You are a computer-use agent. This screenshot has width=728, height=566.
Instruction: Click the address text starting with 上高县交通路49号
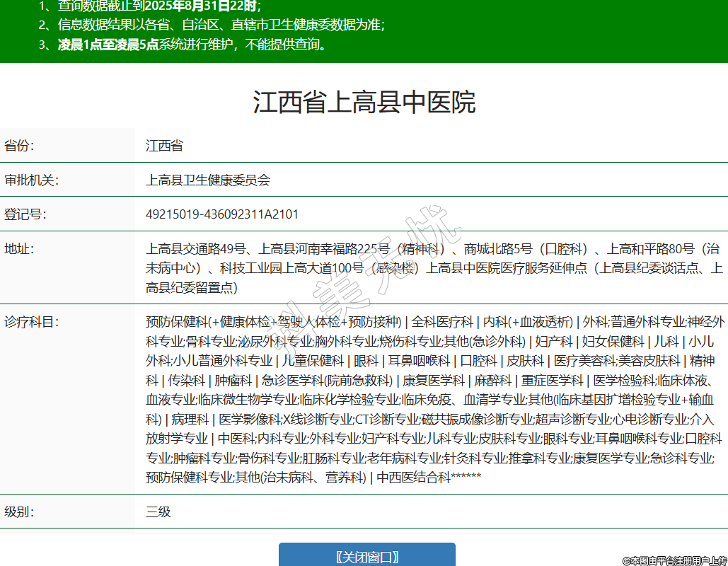click(x=433, y=268)
